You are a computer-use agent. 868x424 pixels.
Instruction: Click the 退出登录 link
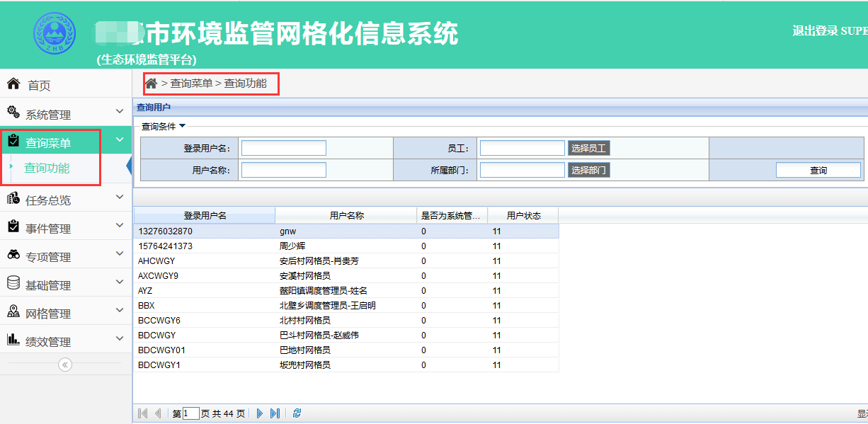[815, 30]
